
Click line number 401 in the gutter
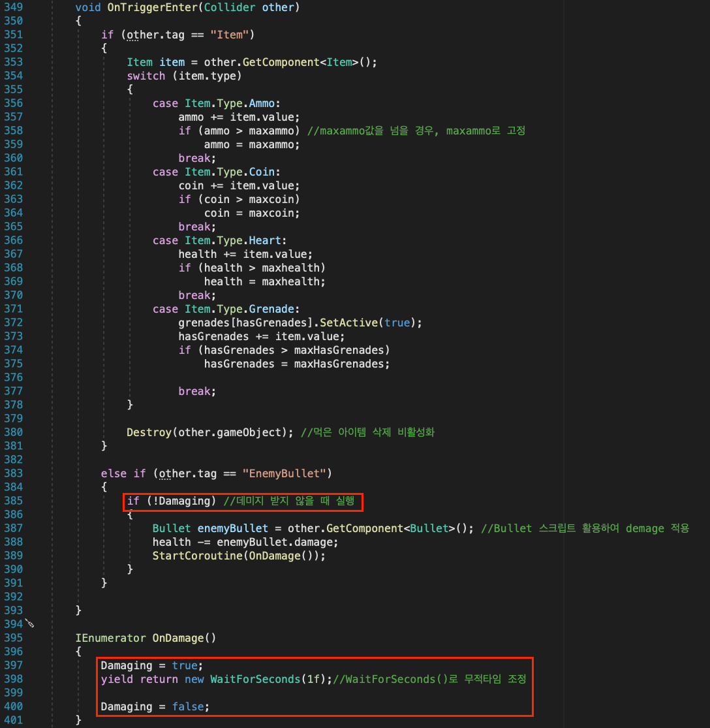(x=14, y=720)
